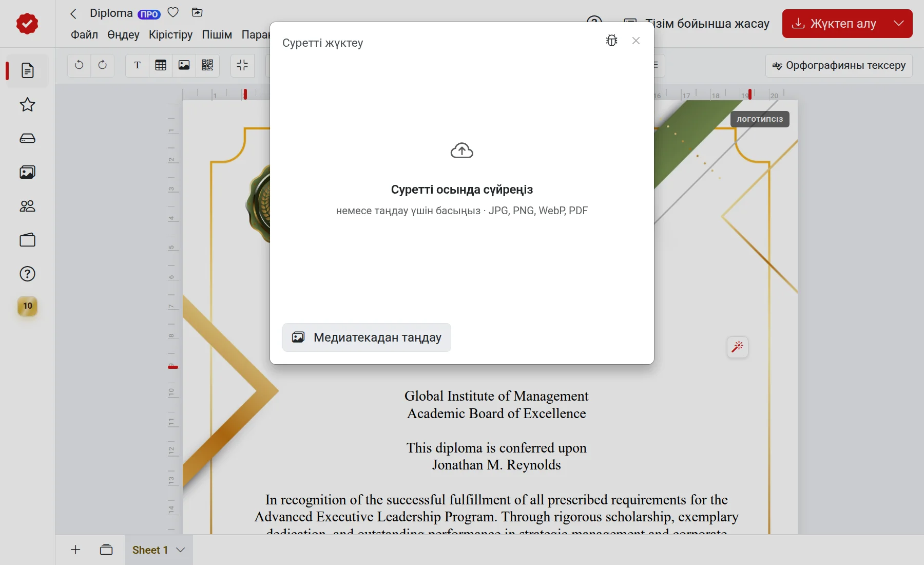Go back with the arrow beside Diploma

coord(73,14)
